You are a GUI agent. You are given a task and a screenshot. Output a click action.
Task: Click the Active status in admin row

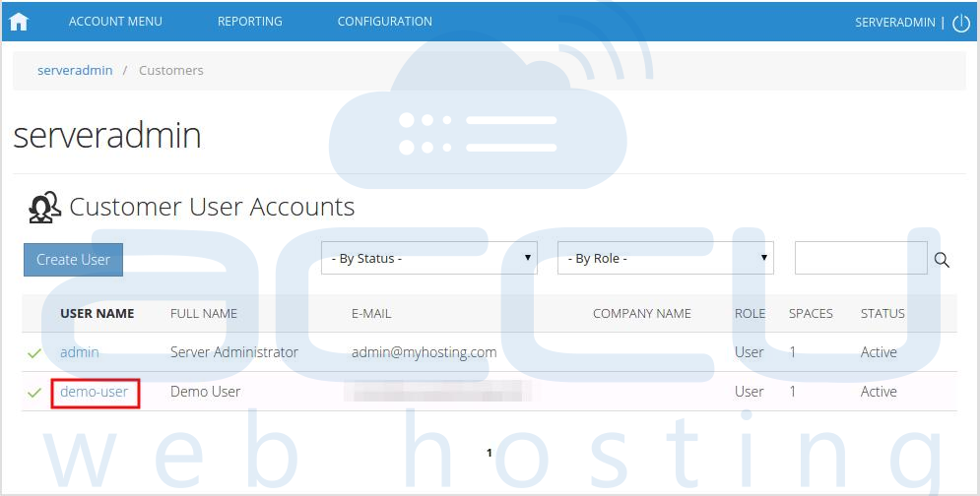pyautogui.click(x=879, y=352)
